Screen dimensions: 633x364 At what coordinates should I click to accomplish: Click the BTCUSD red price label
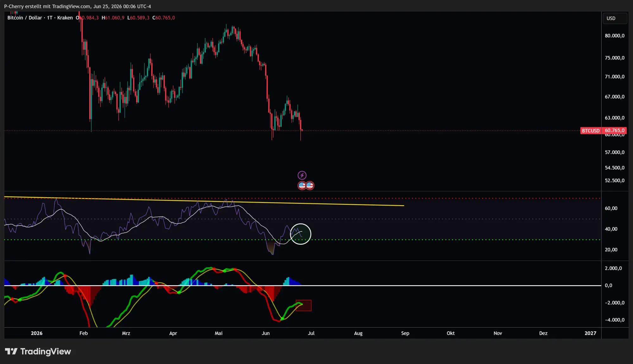(x=591, y=131)
